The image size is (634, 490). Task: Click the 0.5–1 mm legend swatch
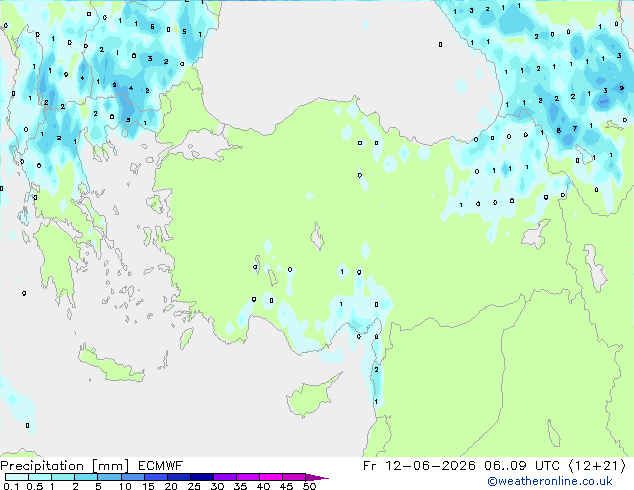tap(40, 477)
